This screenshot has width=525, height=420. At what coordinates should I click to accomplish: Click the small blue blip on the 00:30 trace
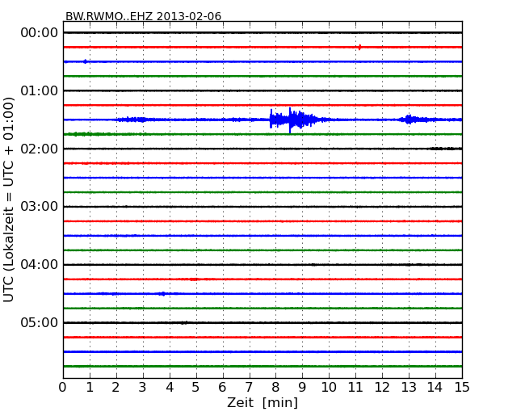(x=86, y=61)
